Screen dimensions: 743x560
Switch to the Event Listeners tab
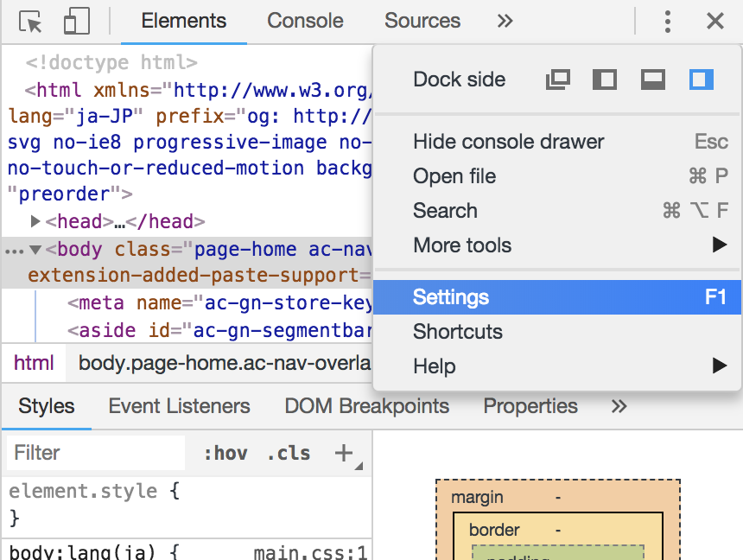coord(179,406)
